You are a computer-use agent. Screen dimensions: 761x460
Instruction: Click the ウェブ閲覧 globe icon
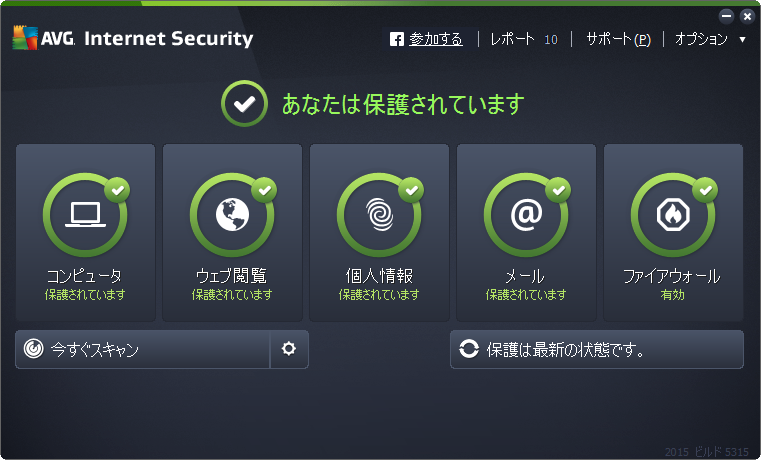point(232,215)
